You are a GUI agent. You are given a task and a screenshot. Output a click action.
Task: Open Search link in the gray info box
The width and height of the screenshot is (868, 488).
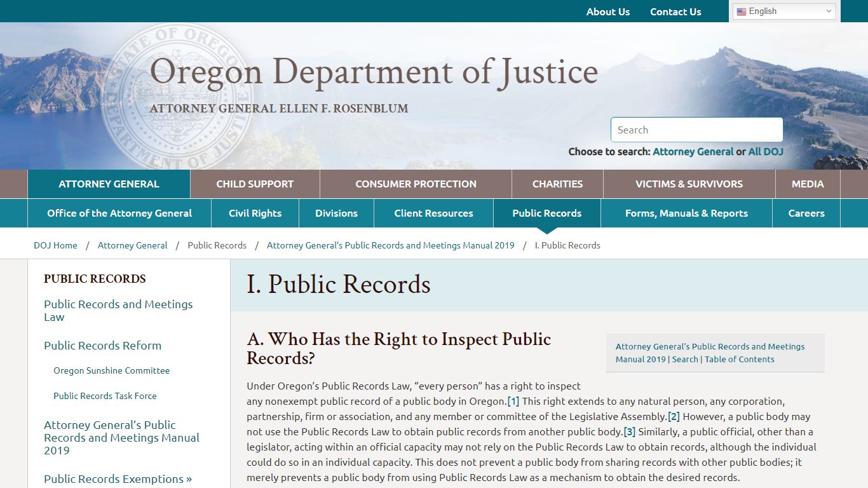click(685, 359)
